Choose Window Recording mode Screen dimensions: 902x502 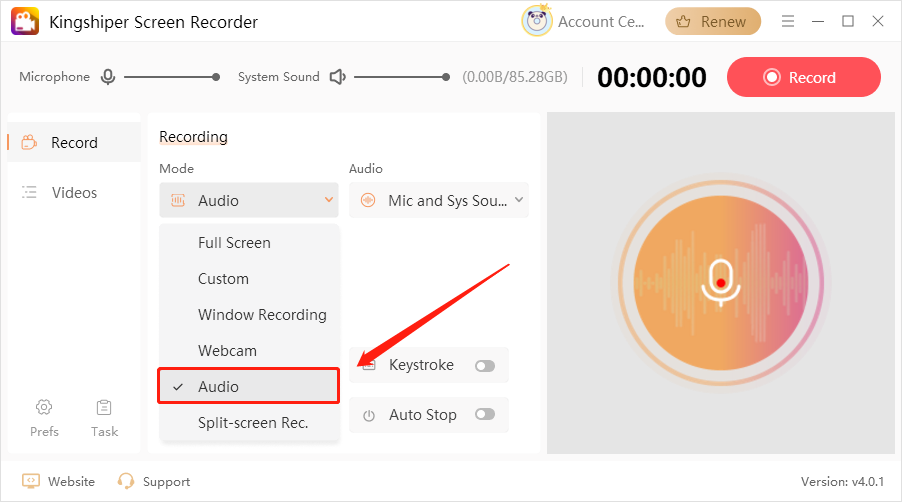249,315
